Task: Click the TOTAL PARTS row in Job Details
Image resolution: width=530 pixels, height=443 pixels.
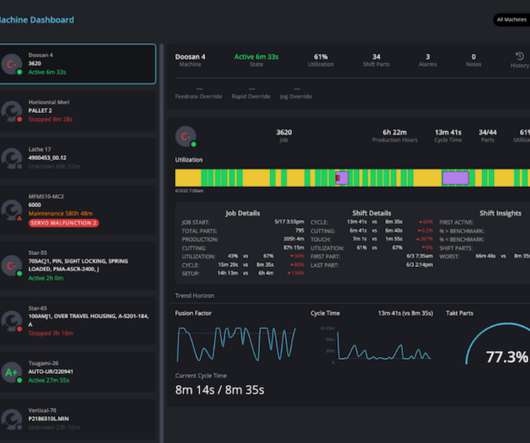Action: (x=243, y=231)
